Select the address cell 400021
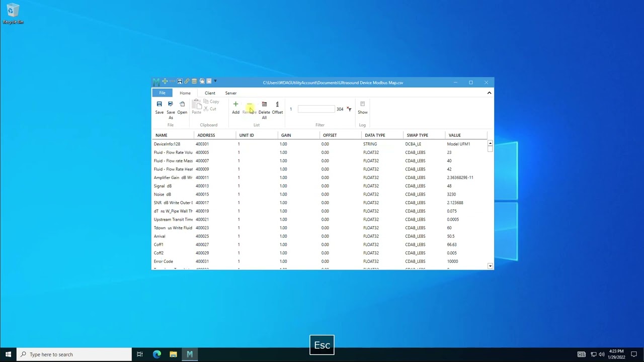Viewport: 644px width, 362px height. [202, 220]
